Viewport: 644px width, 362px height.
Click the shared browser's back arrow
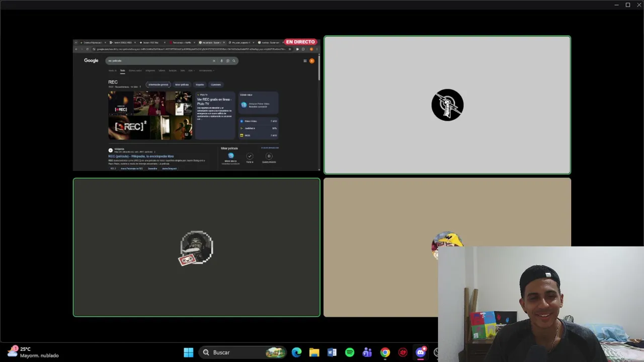[76, 49]
